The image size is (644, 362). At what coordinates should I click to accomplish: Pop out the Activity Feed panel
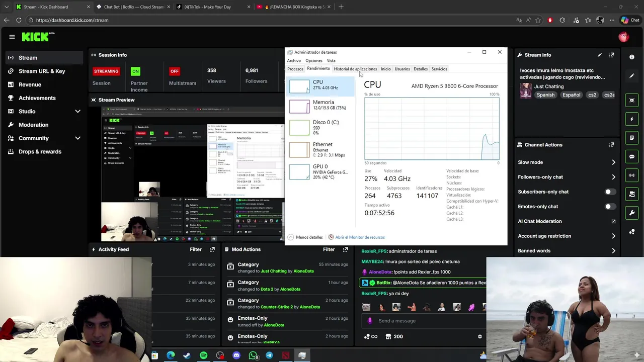212,249
